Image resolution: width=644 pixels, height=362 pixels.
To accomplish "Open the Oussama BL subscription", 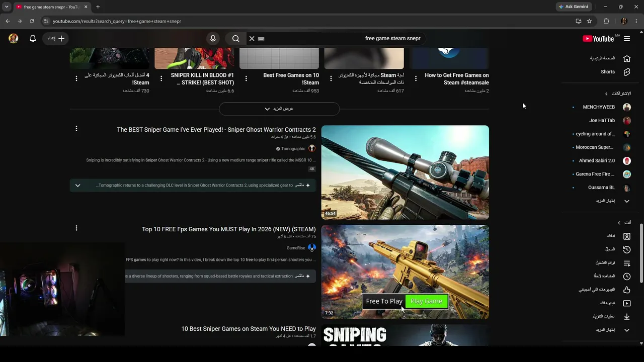I will click(602, 188).
